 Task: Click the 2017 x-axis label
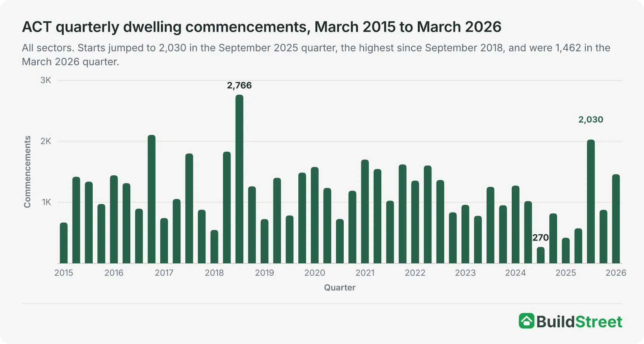pyautogui.click(x=164, y=273)
